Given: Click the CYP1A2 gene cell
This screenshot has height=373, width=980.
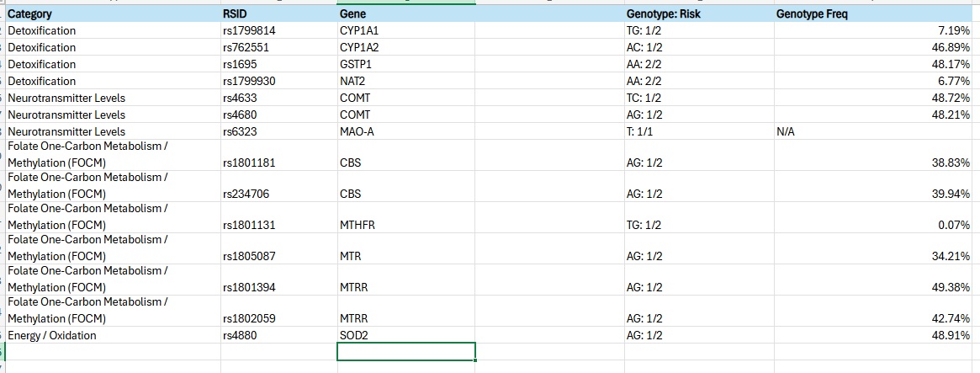Looking at the screenshot, I should (x=406, y=47).
